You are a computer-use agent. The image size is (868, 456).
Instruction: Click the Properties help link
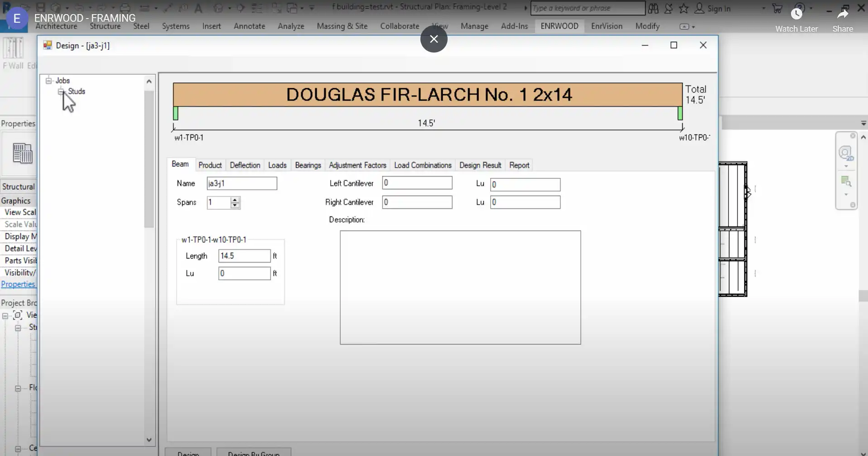[18, 284]
